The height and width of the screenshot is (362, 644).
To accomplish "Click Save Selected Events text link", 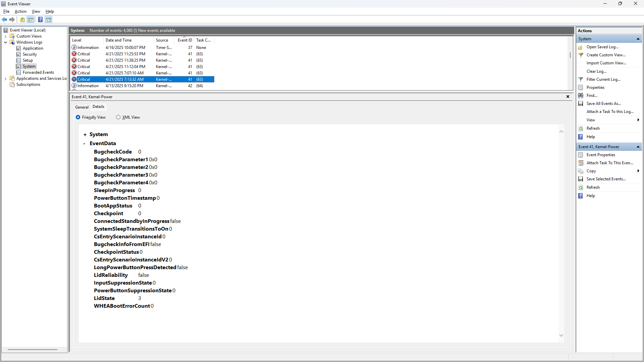I will tap(606, 179).
